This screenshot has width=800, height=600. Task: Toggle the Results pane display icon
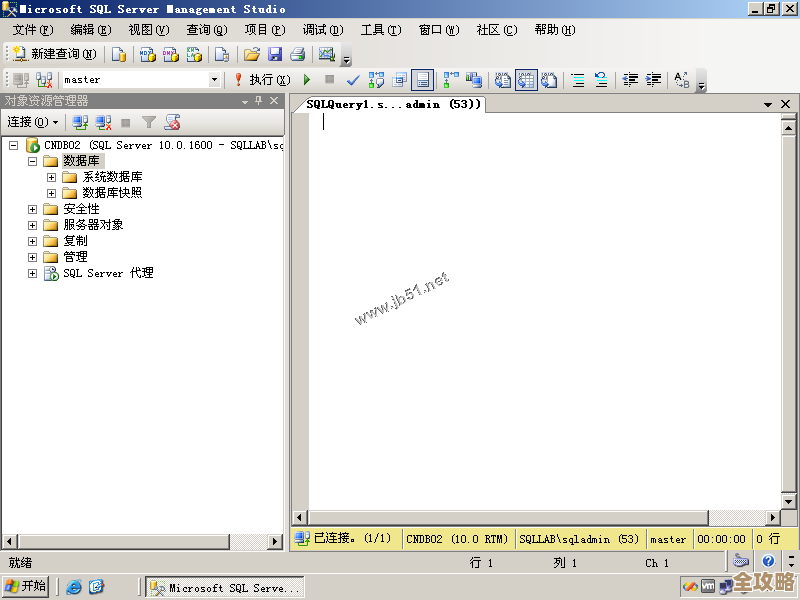(424, 79)
